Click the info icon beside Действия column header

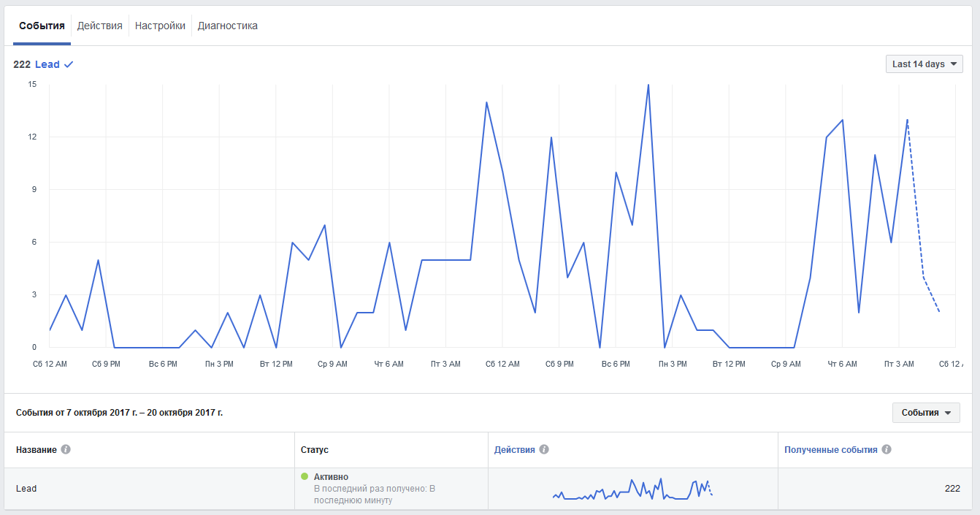coord(544,449)
